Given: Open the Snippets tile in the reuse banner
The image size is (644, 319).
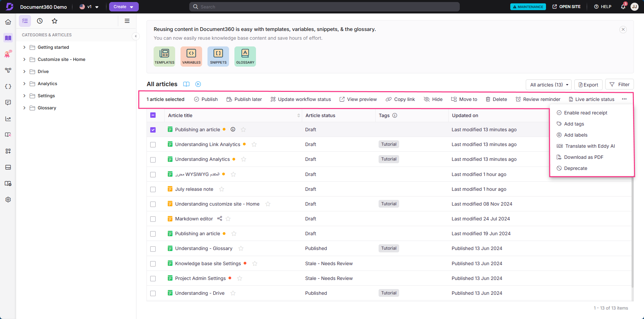Looking at the screenshot, I should point(218,56).
